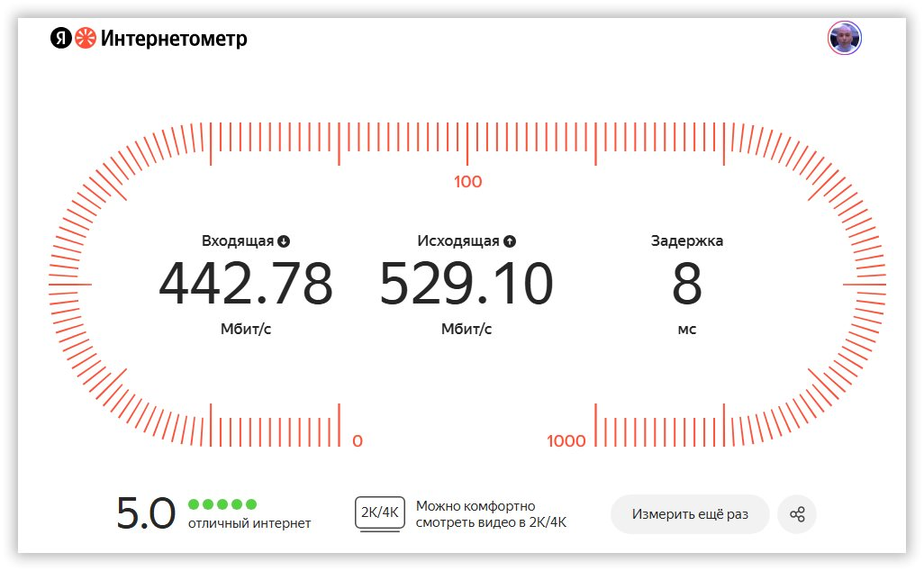Click 'Мбит/с' unit under outgoing speed
924x571 pixels.
[x=467, y=329]
